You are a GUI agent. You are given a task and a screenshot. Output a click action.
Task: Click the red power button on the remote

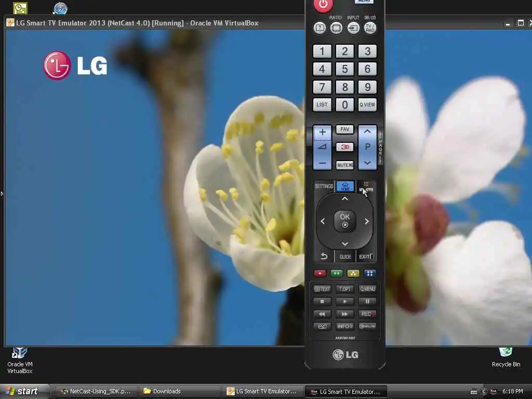point(323,5)
